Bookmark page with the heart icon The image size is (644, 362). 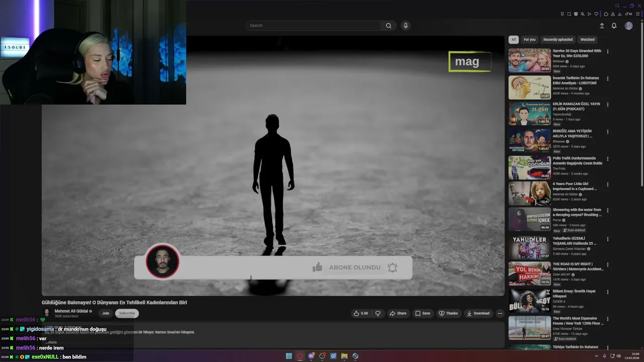click(x=596, y=14)
